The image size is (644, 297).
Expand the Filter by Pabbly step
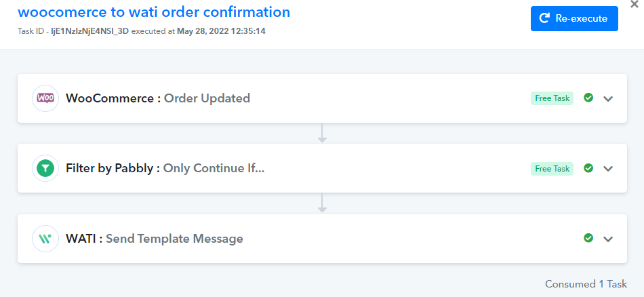608,169
